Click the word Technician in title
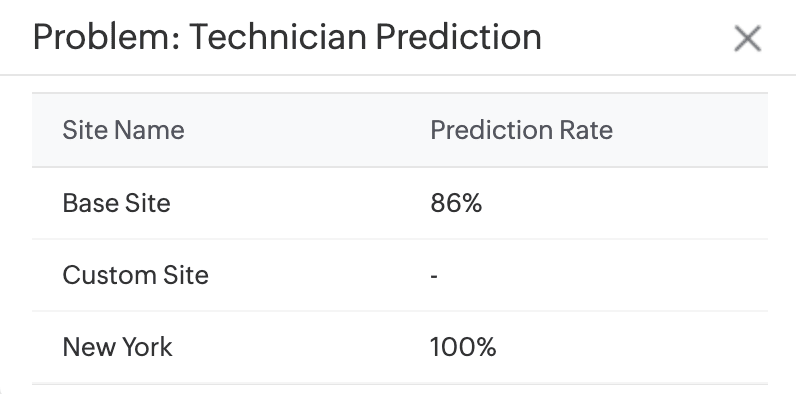This screenshot has height=394, width=796. click(278, 37)
